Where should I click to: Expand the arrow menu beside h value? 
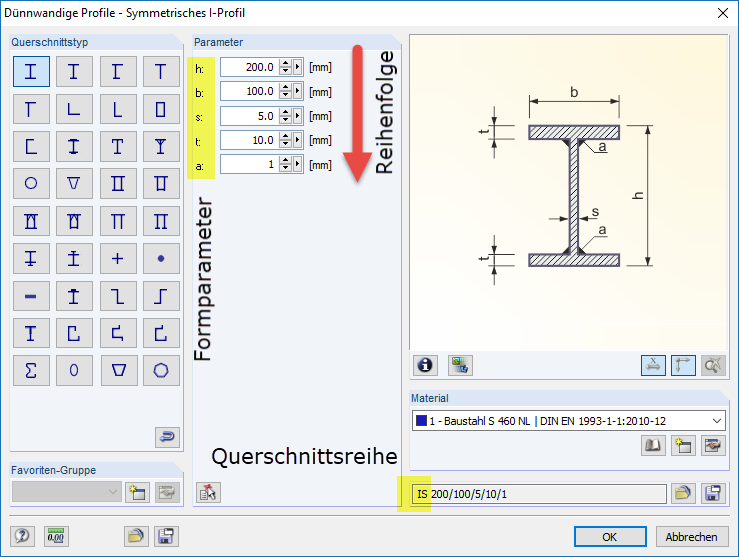[297, 67]
